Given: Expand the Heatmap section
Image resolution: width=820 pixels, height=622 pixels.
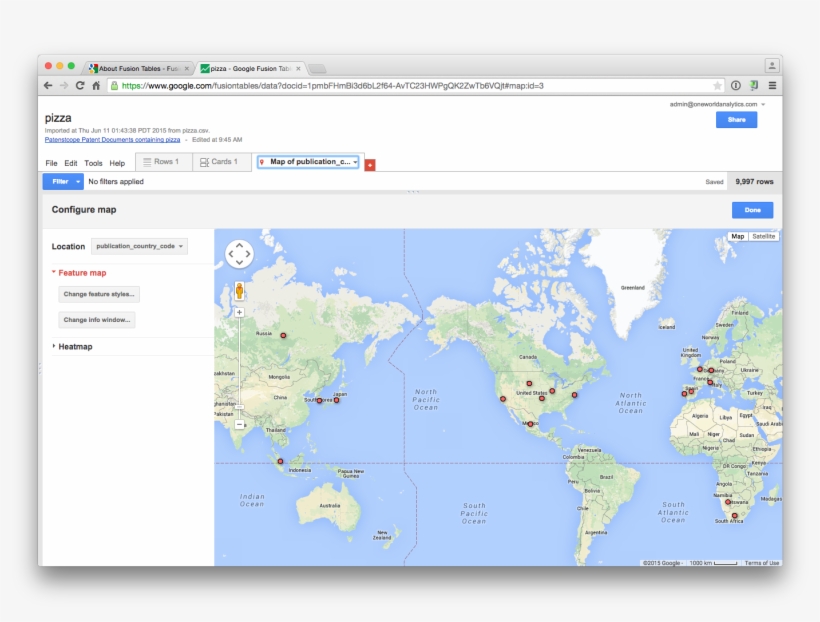Looking at the screenshot, I should point(52,346).
